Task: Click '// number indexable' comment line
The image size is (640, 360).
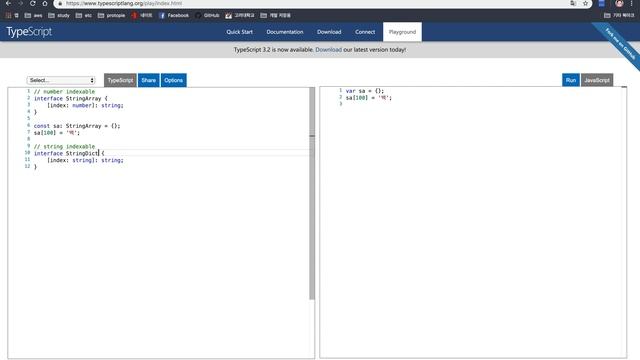Action: pyautogui.click(x=64, y=91)
